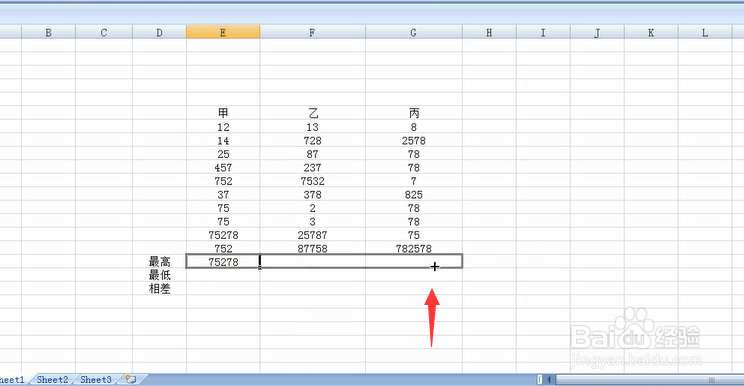Select cell containing 728
The height and width of the screenshot is (386, 744).
tap(313, 141)
